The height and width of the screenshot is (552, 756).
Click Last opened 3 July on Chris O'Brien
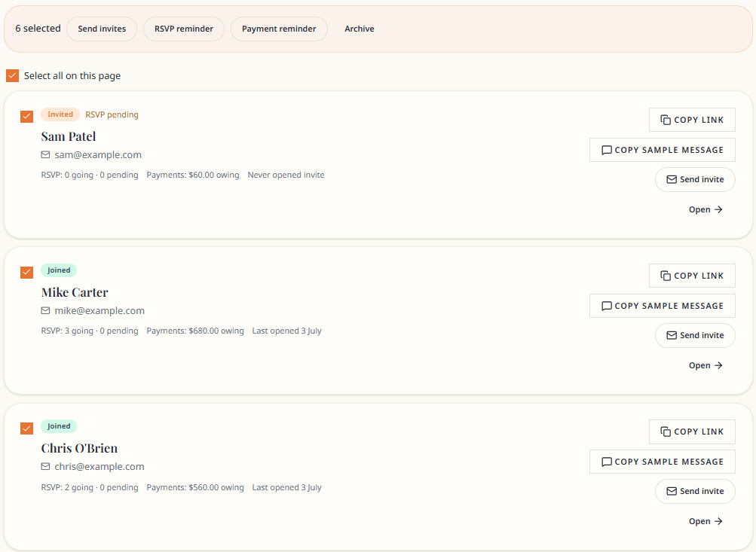point(287,487)
